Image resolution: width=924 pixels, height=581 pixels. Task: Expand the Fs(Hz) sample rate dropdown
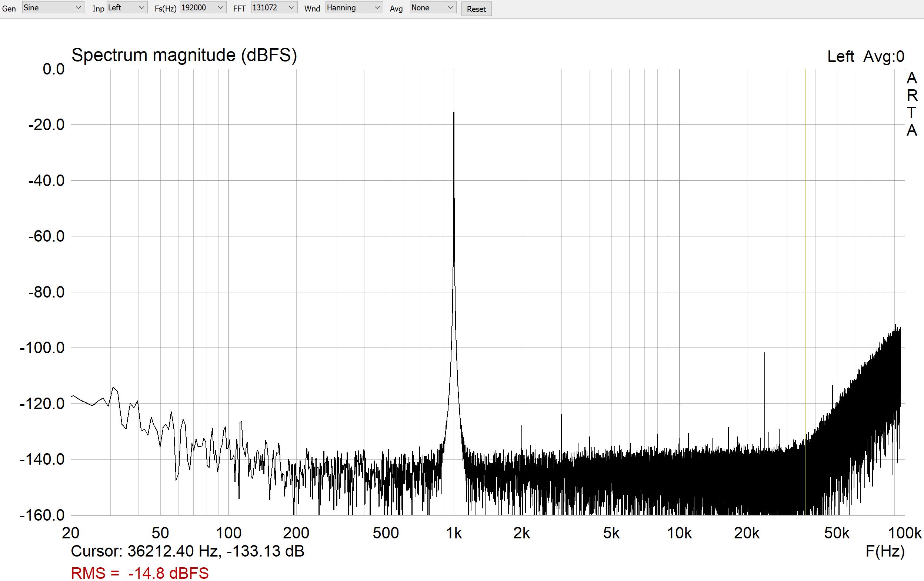click(x=203, y=8)
